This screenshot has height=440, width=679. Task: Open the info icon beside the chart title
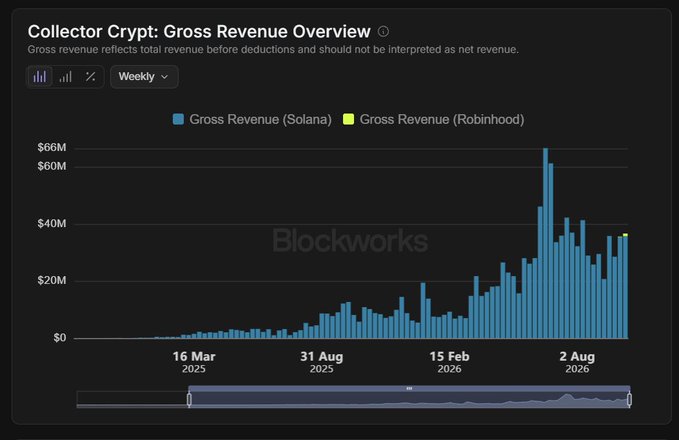point(383,31)
